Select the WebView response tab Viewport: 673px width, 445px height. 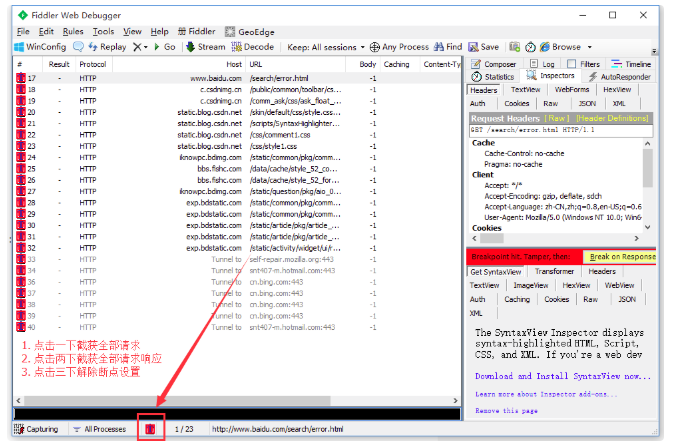pos(619,285)
